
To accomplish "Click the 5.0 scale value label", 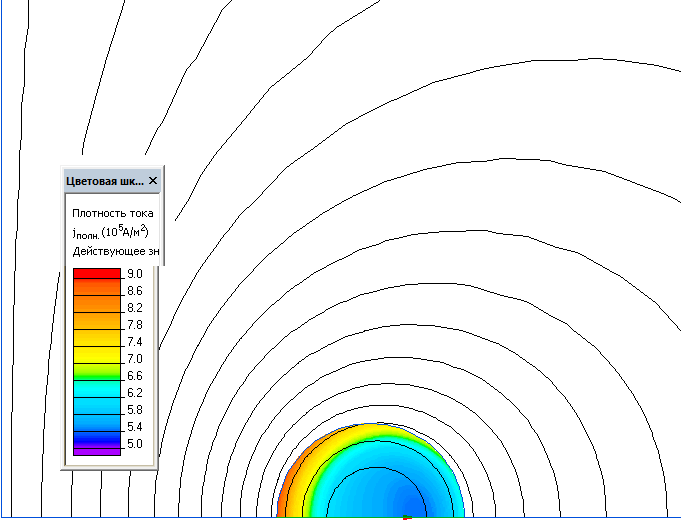I will tap(134, 444).
